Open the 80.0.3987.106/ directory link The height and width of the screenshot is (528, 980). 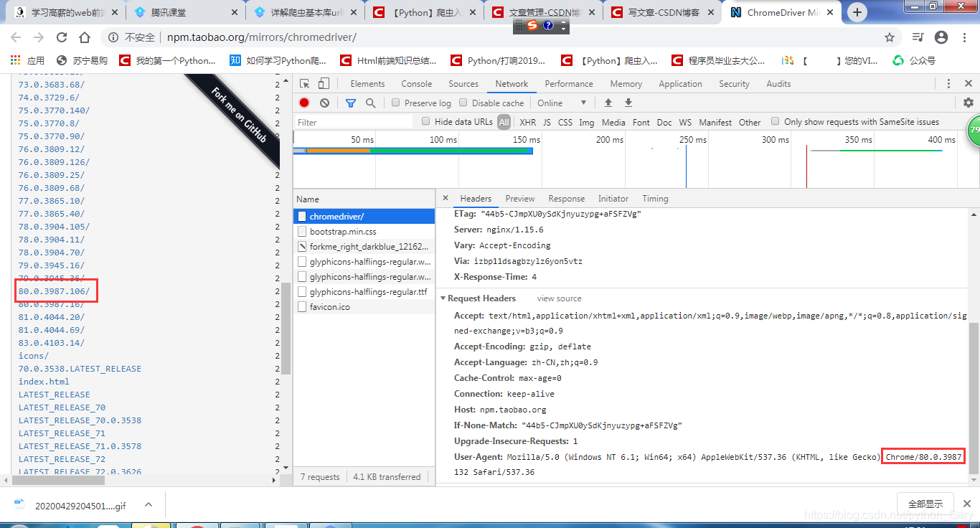[55, 291]
